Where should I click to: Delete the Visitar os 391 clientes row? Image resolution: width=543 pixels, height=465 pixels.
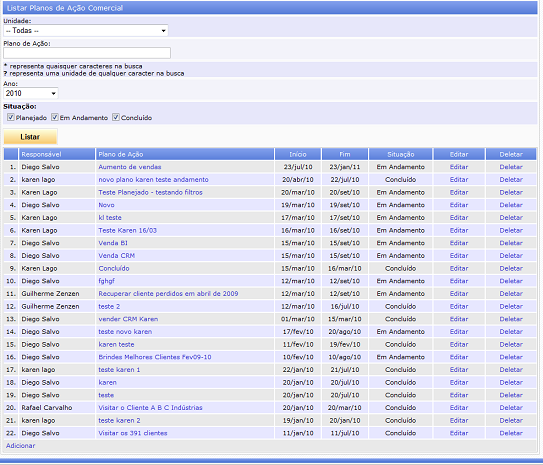point(511,433)
